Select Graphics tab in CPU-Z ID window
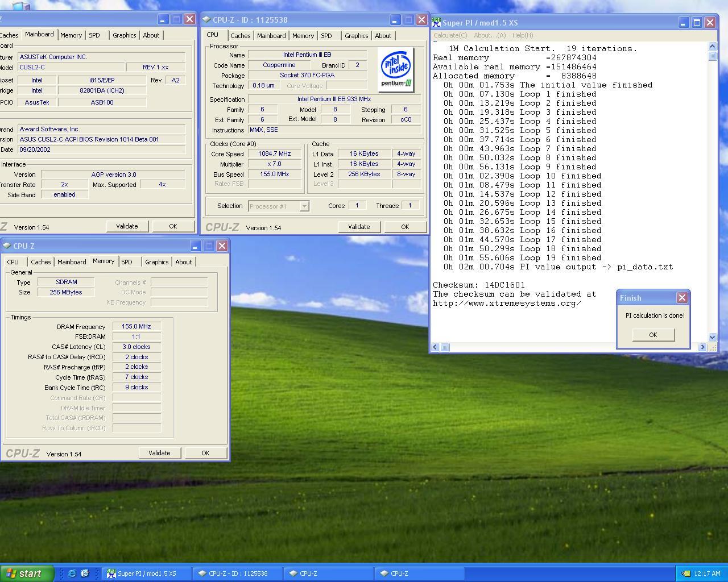The width and height of the screenshot is (728, 582). [357, 36]
